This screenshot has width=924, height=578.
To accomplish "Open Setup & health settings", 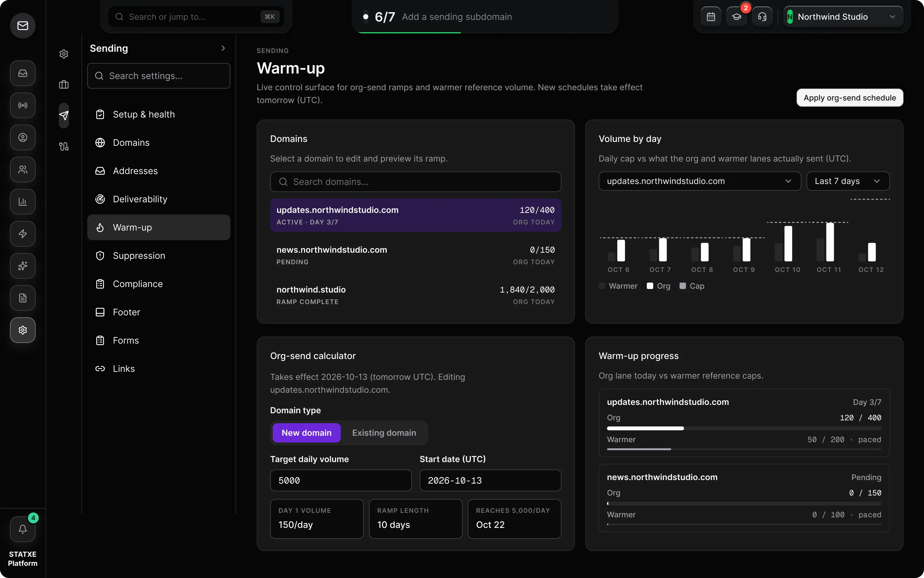I will tap(159, 114).
